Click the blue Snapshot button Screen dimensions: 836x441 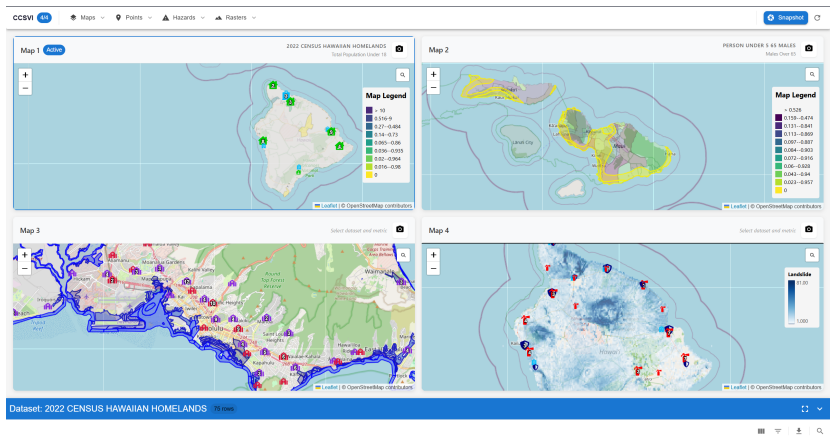(x=785, y=18)
